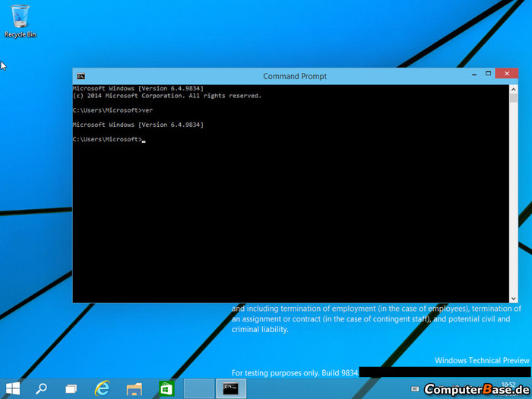Open Command Prompt's title bar system menu icon

point(81,76)
